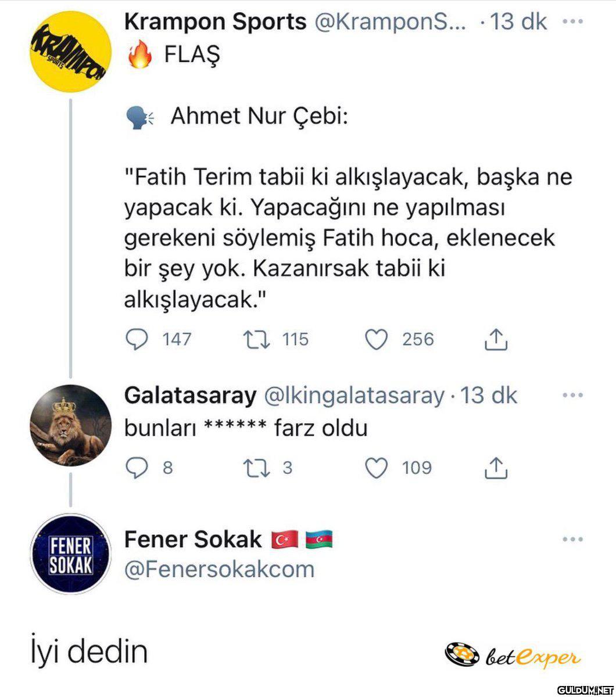Like the Galatasaray account's reply
Image resolution: width=616 pixels, height=697 pixels.
coord(376,468)
